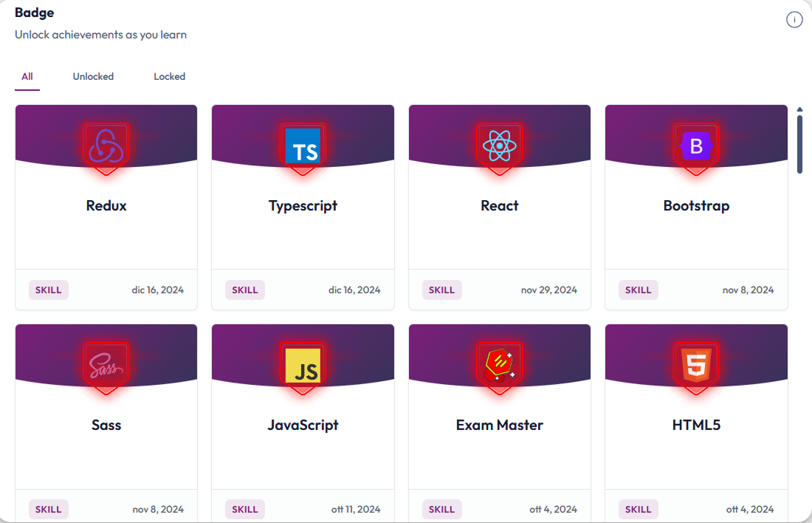Click the Bootstrap B badge icon
This screenshot has height=523, width=812.
click(696, 148)
